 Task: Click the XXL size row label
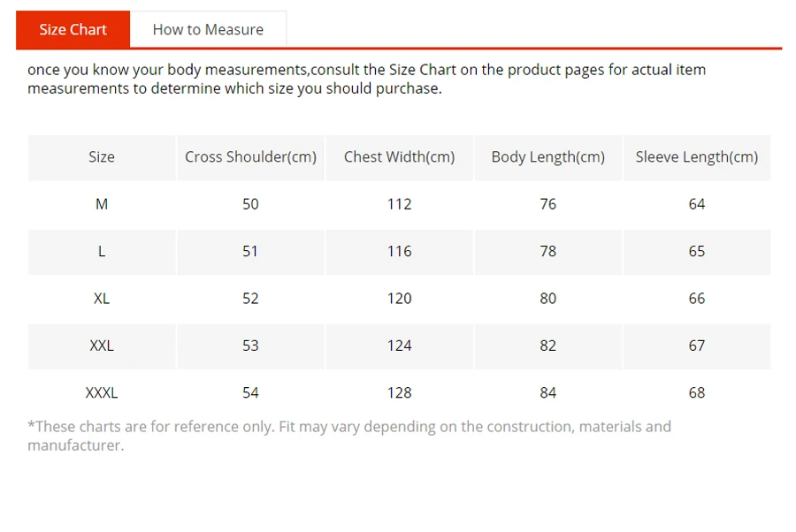click(102, 346)
